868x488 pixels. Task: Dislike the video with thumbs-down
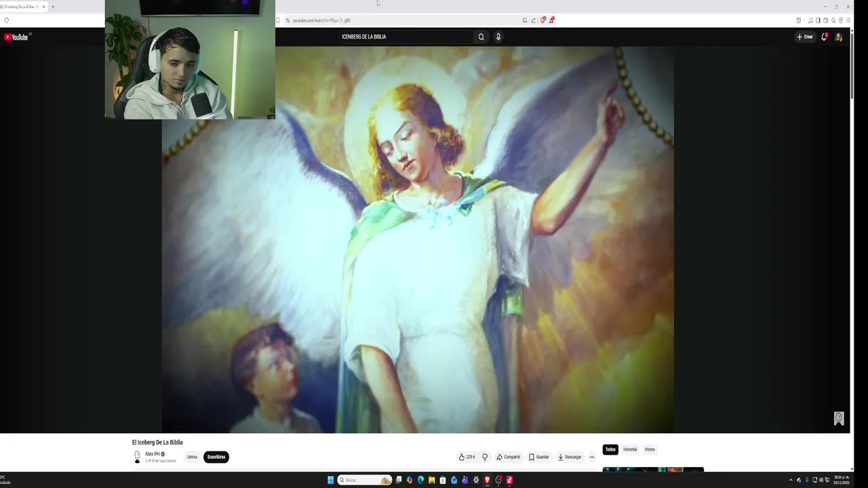coord(485,457)
